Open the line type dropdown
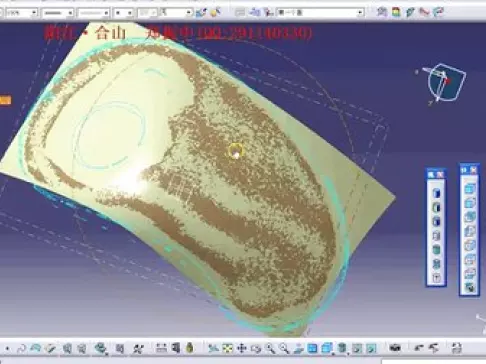 click(94, 13)
